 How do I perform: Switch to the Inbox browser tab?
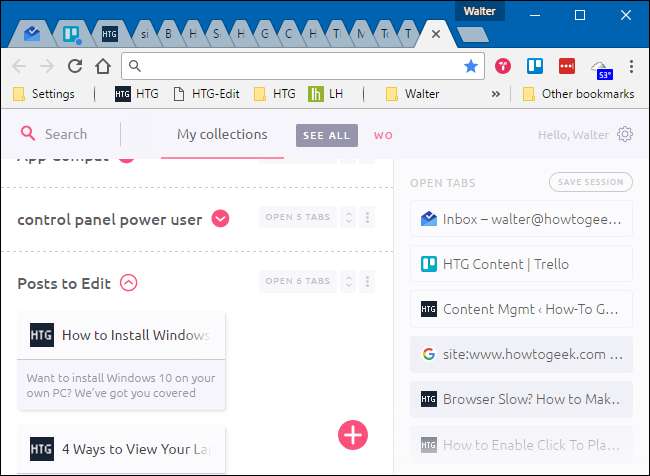[32, 34]
